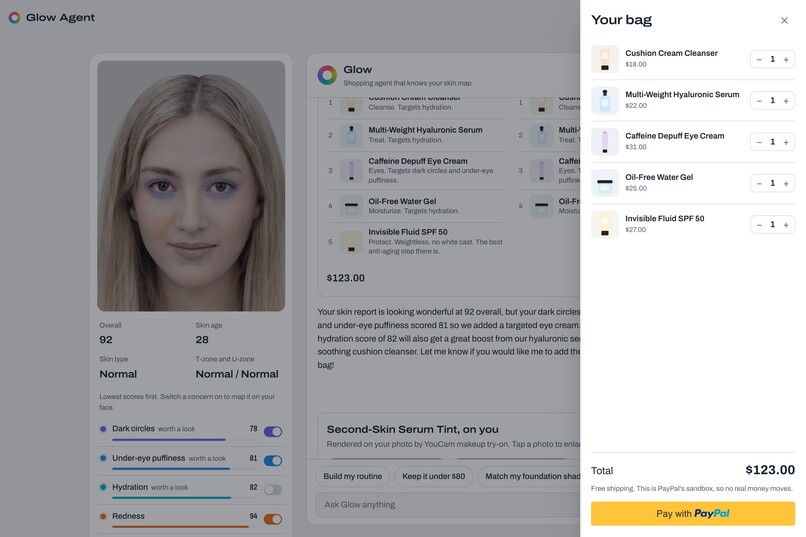Image resolution: width=806 pixels, height=537 pixels.
Task: Click the Total $123.00 amount in bag
Action: [770, 470]
